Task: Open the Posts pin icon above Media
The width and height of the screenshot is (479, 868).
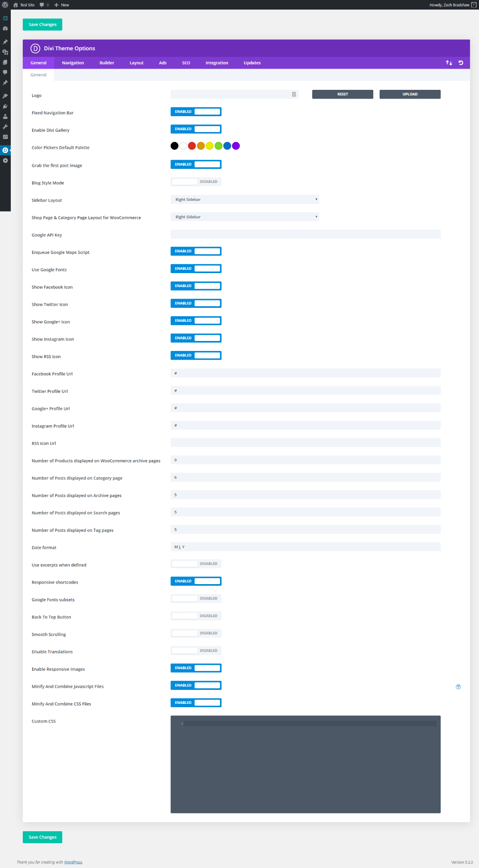Action: pyautogui.click(x=5, y=42)
